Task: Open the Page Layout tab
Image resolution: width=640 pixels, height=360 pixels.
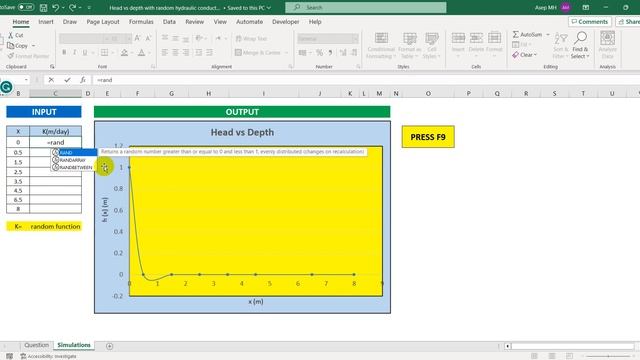Action: (x=103, y=22)
